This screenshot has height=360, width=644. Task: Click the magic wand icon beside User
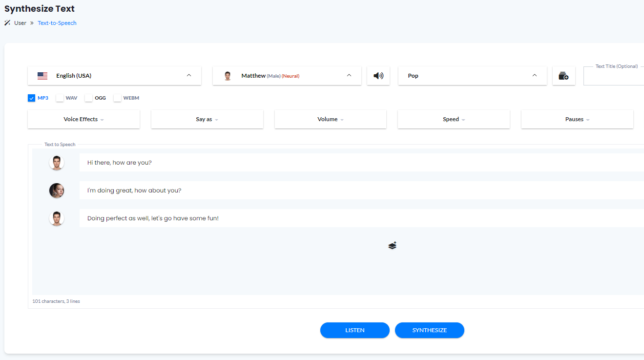point(7,23)
